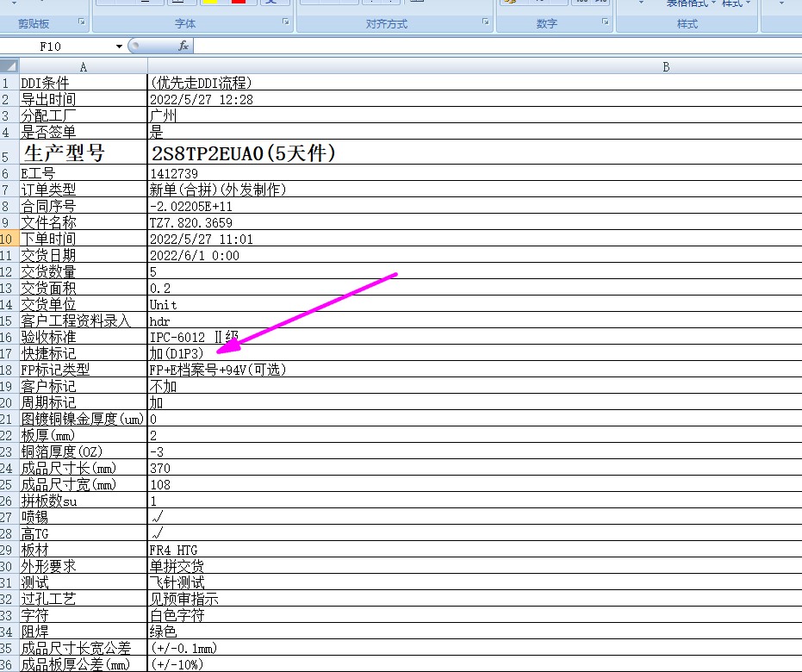802x672 pixels.
Task: Select the hdr cell
Action: tap(475, 320)
